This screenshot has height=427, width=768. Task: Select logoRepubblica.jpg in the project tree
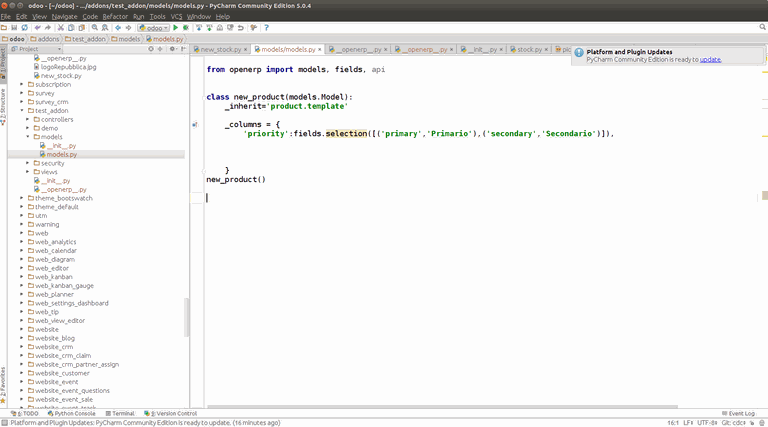(x=65, y=67)
